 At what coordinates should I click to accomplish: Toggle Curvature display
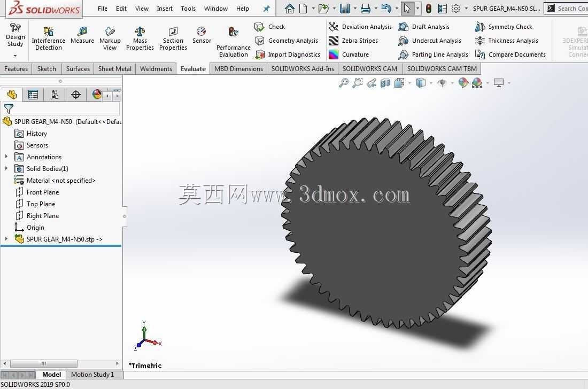coord(349,55)
